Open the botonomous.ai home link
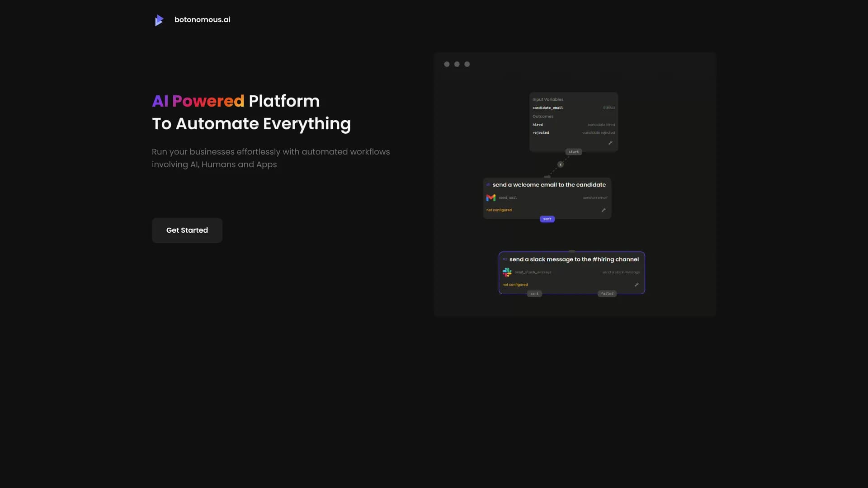Viewport: 868px width, 488px height. [202, 19]
